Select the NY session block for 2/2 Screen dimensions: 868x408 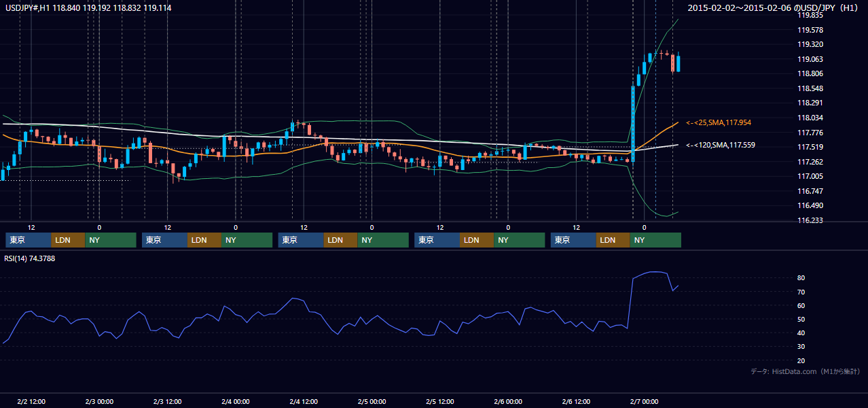(x=111, y=240)
